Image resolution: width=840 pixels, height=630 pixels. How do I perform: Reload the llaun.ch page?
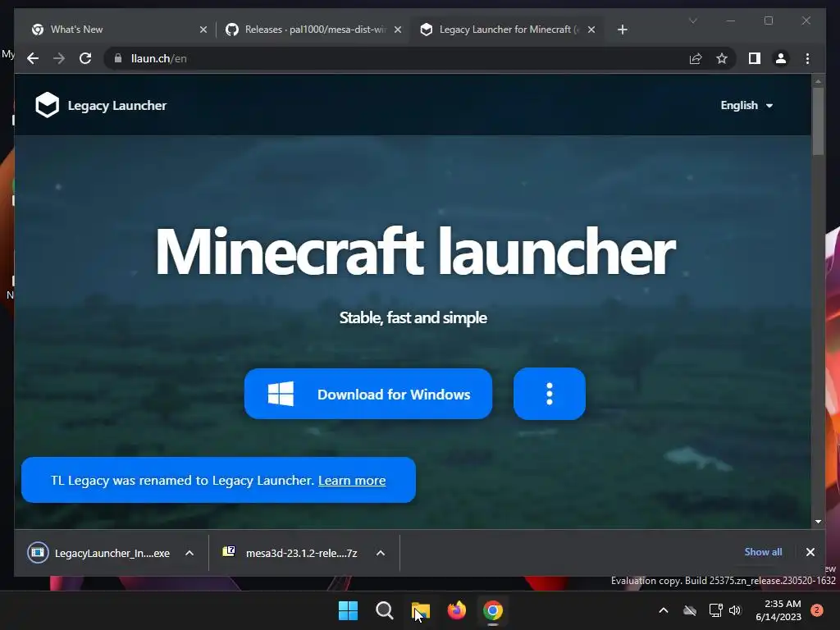(x=85, y=58)
